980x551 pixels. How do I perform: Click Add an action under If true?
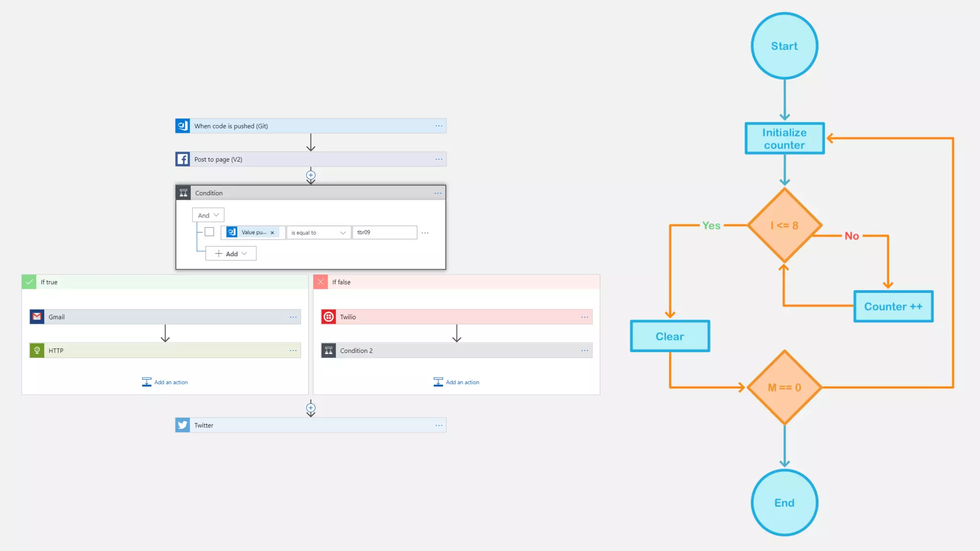[x=165, y=382]
